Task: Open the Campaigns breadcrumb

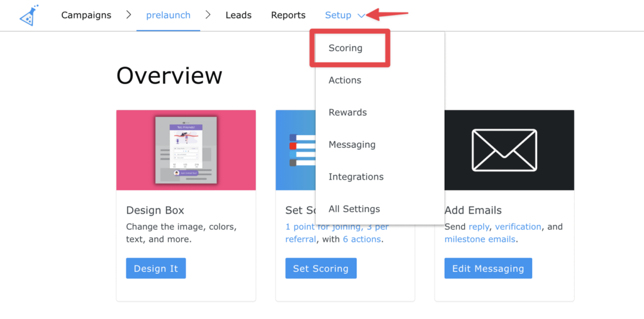Action: pos(86,15)
